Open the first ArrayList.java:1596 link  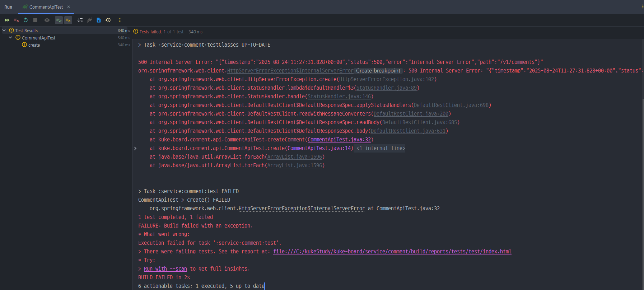(x=295, y=157)
